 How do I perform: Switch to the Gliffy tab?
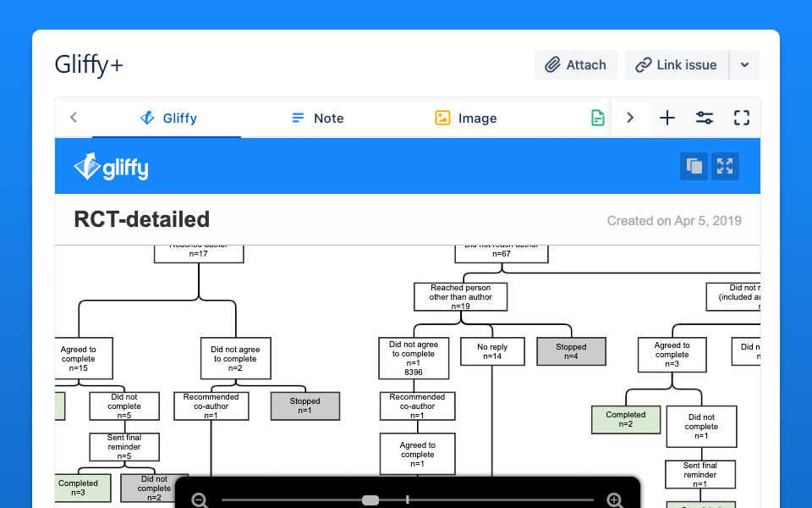(x=167, y=119)
